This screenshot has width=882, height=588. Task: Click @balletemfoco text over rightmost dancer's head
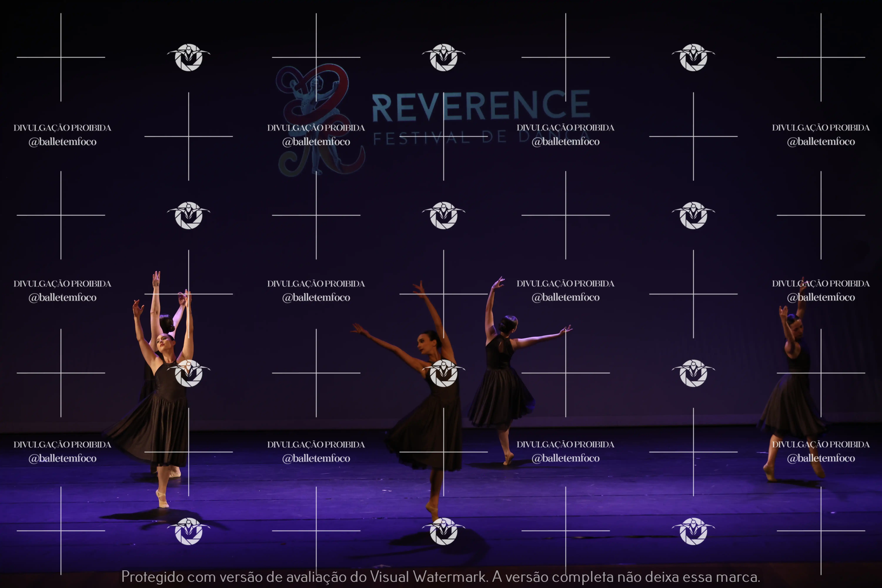click(x=821, y=297)
